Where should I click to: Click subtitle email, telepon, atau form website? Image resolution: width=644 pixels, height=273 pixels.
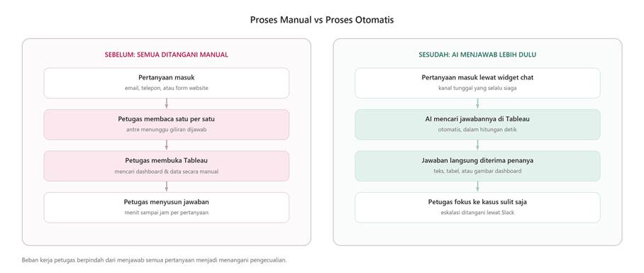tap(167, 88)
